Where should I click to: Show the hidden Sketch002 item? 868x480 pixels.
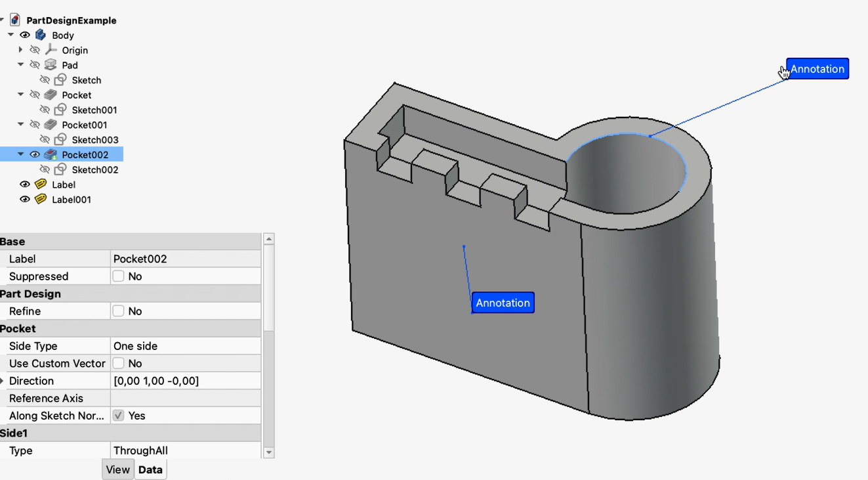coord(45,169)
